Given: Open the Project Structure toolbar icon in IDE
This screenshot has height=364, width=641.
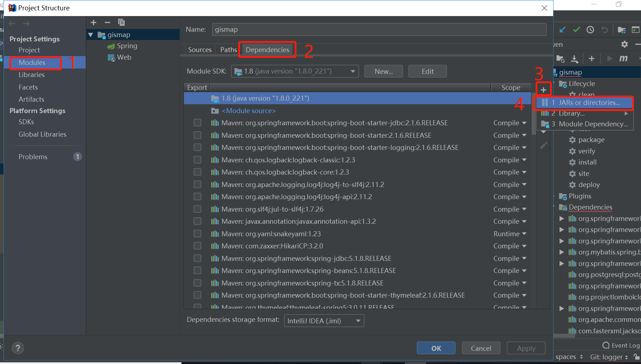Looking at the screenshot, I should [622, 30].
